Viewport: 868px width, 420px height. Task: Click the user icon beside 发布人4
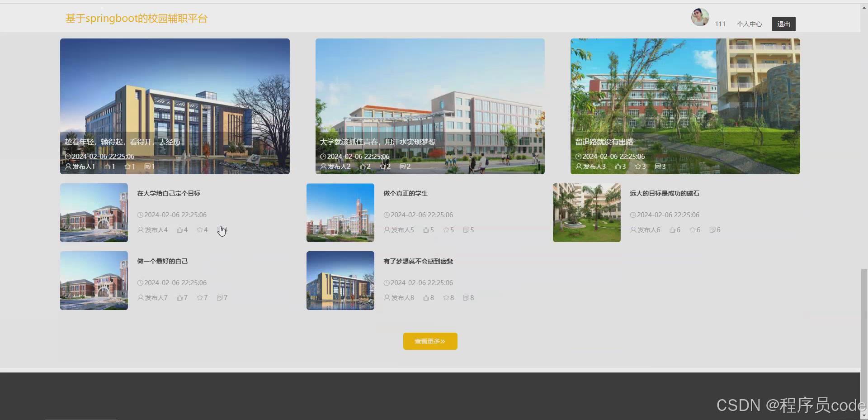141,230
